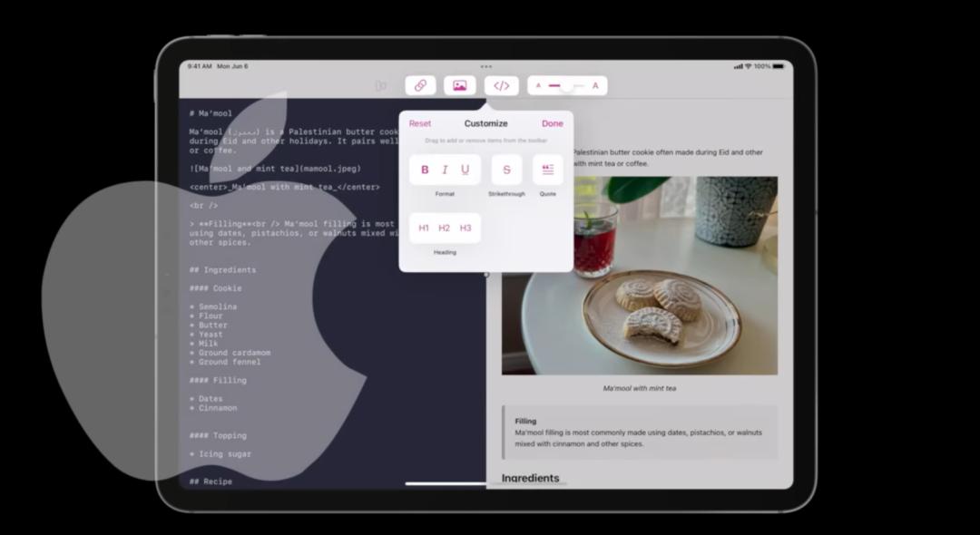Toggle the sidebar panel icon
Screen dimensions: 980x535
tap(381, 86)
